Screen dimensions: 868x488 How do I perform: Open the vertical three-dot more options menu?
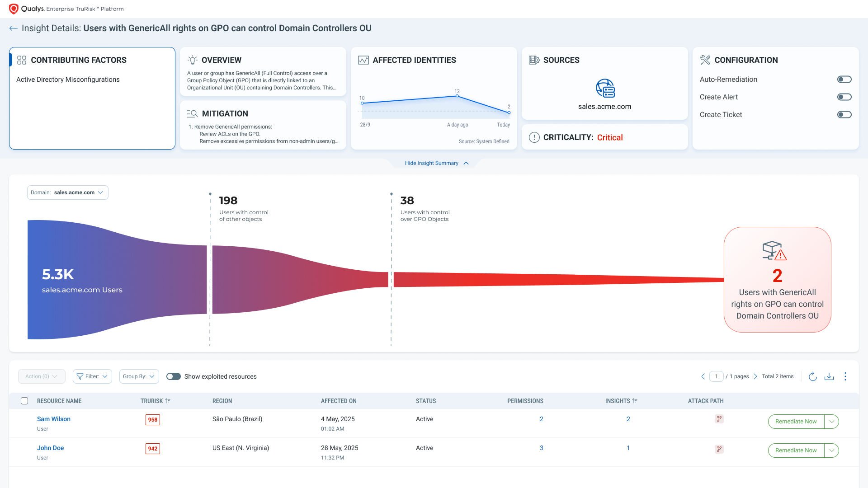tap(845, 376)
